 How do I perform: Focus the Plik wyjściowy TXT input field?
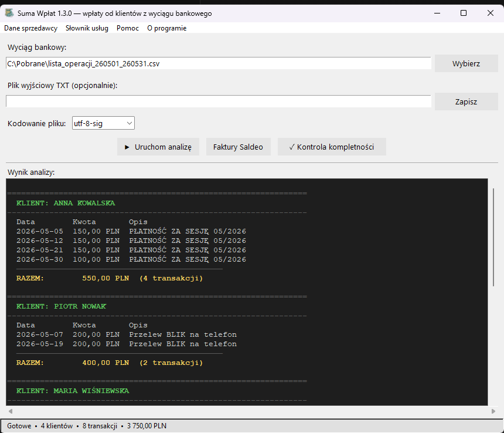pyautogui.click(x=218, y=102)
